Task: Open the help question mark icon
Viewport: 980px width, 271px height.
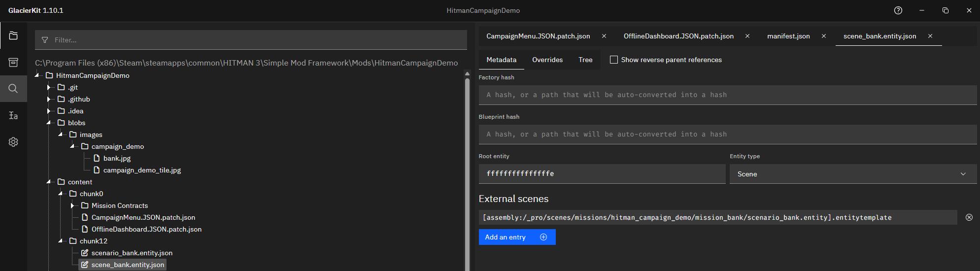Action: tap(898, 10)
